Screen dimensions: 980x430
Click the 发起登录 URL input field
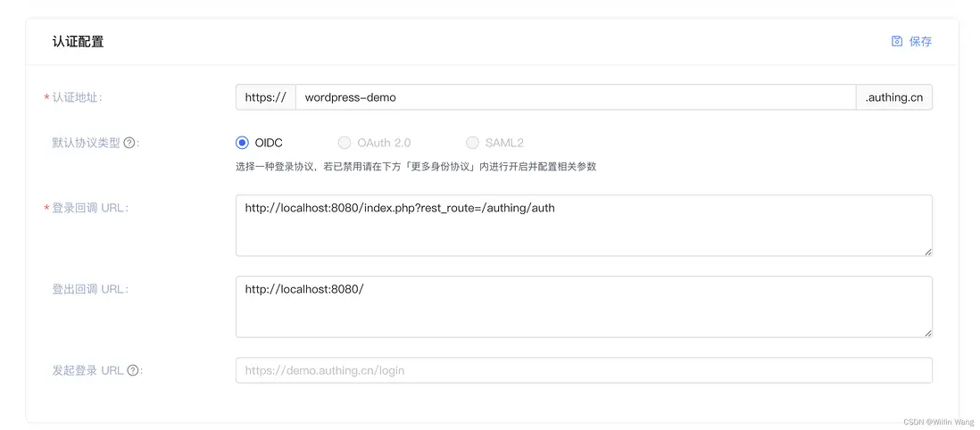click(x=584, y=370)
